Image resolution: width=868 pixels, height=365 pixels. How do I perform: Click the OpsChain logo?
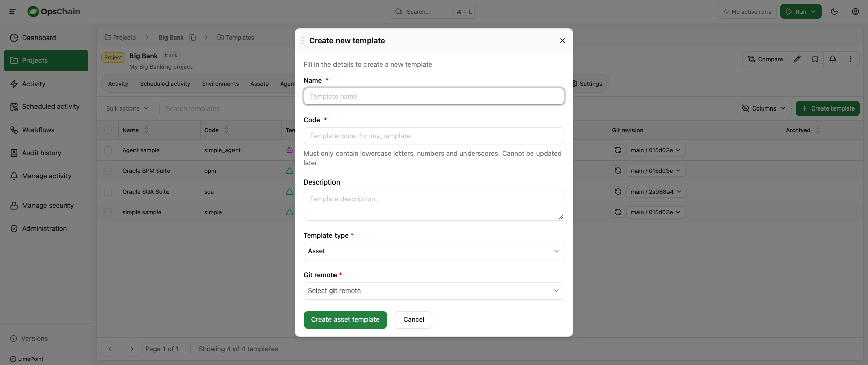54,11
